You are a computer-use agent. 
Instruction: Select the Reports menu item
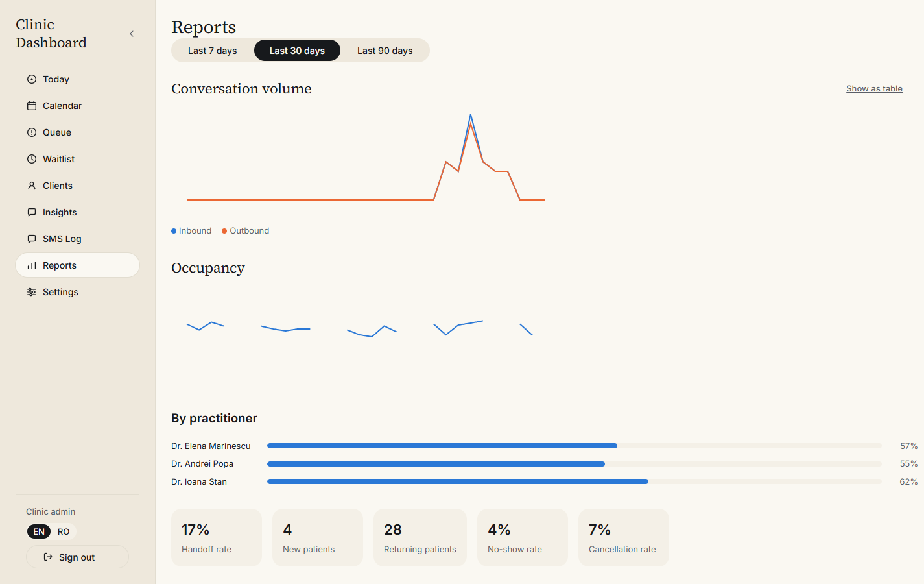(77, 265)
